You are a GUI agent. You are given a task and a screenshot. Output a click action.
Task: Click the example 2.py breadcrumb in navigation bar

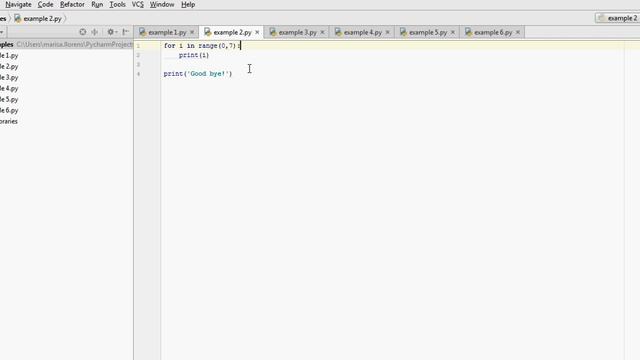38,18
